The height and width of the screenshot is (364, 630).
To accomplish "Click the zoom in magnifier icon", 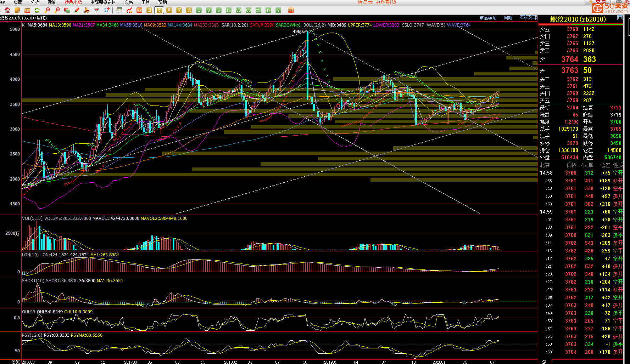I will [x=47, y=10].
